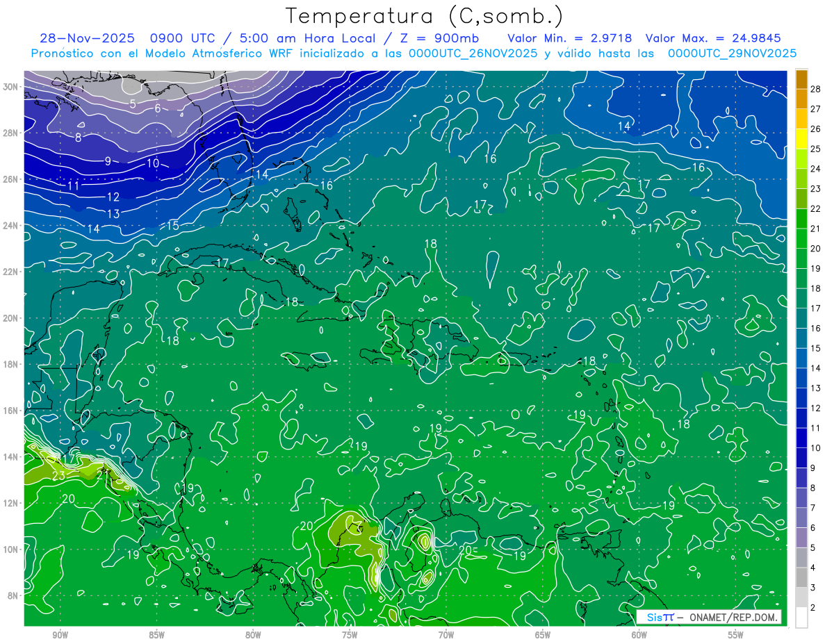Click the '24' value on color scale legend
The image size is (834, 644).
(816, 169)
